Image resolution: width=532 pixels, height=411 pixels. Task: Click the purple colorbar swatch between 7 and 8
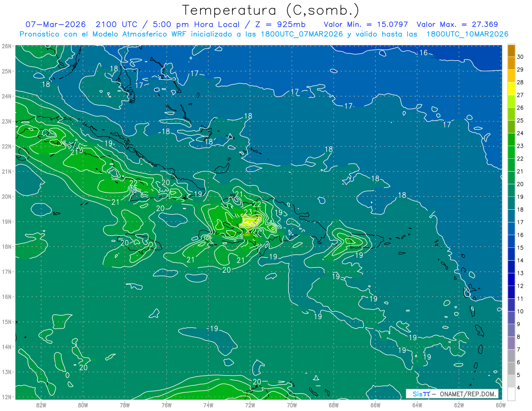511,343
